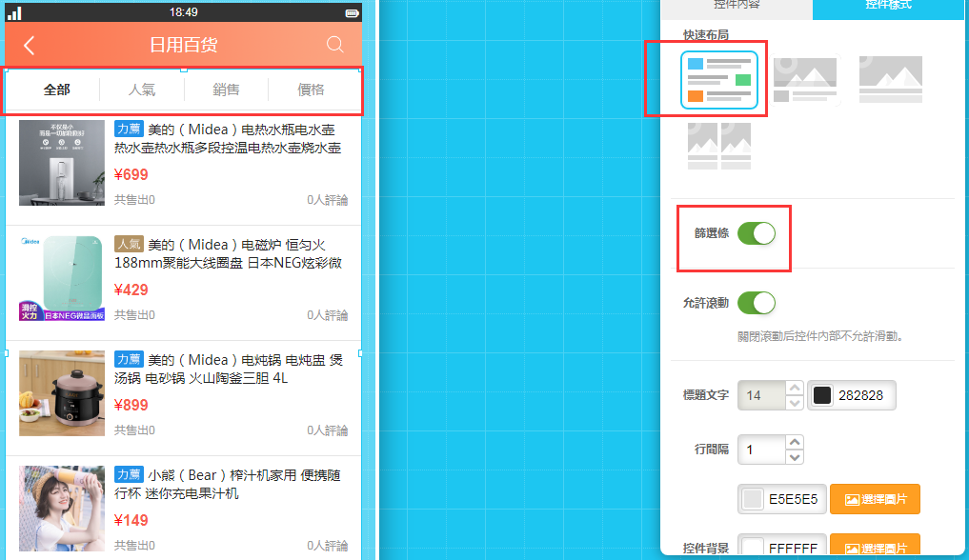Viewport: 969px width, 560px height.
Task: Open the Midea induction cooker product thumbnail
Action: (x=62, y=278)
